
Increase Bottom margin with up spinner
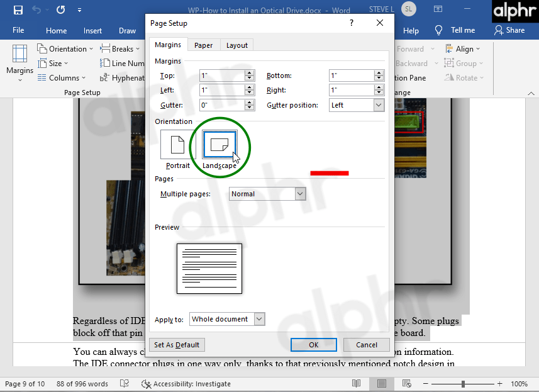point(379,73)
